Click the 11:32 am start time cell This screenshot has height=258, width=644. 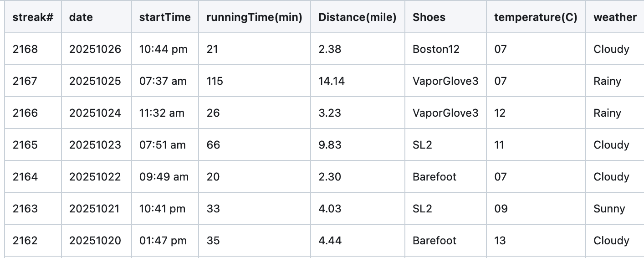pyautogui.click(x=162, y=113)
